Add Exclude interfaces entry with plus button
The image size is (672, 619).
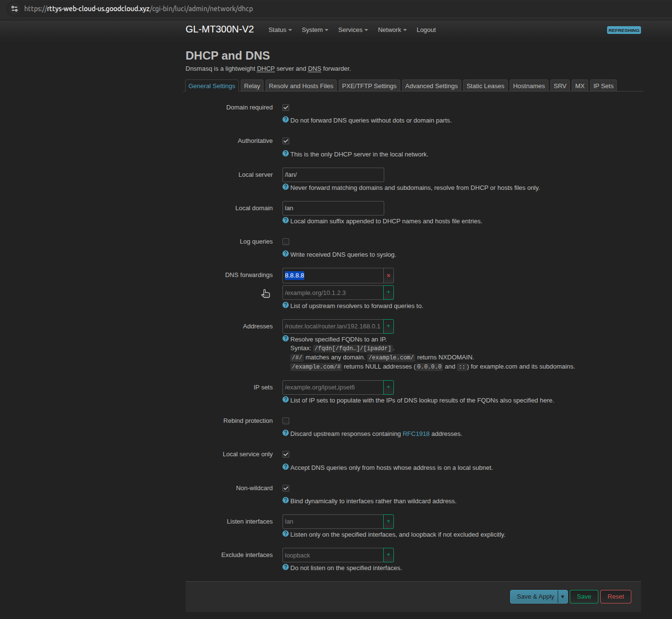coord(388,555)
